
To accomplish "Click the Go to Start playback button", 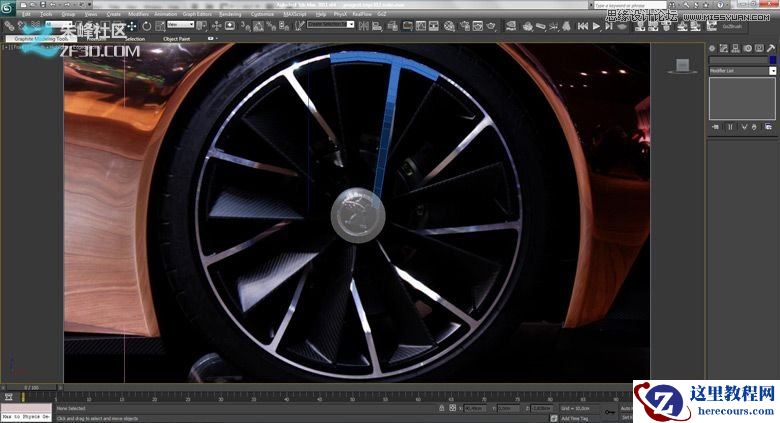I will click(x=583, y=26).
